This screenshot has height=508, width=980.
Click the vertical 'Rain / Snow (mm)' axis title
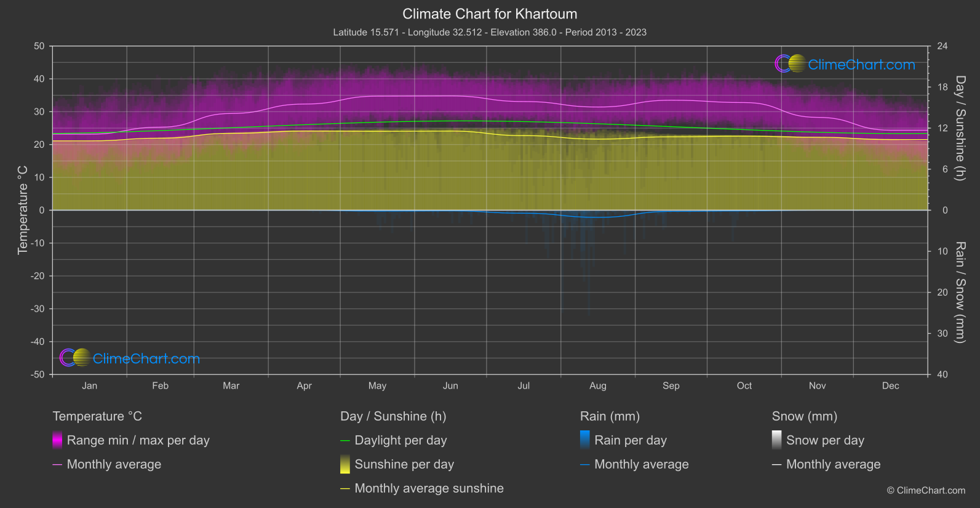(x=960, y=292)
